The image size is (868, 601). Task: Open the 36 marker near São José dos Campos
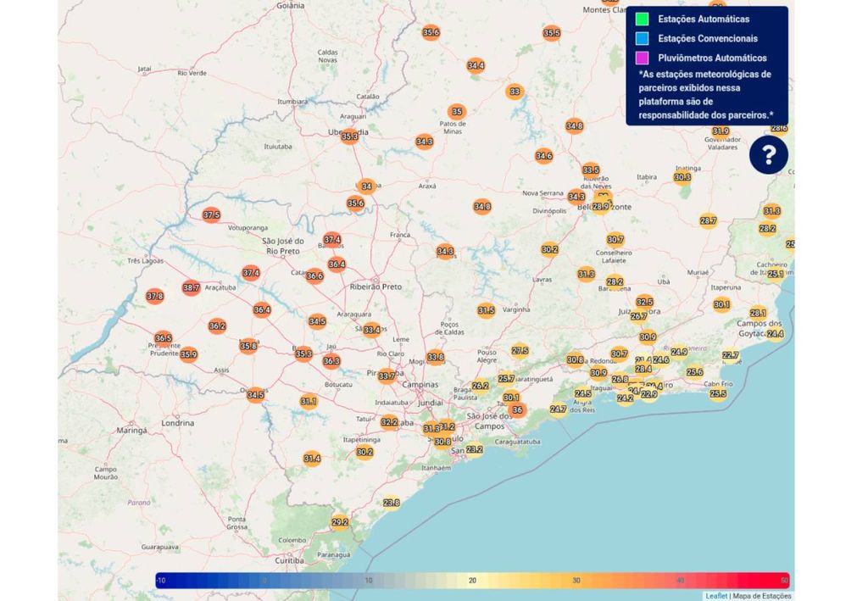(x=519, y=409)
